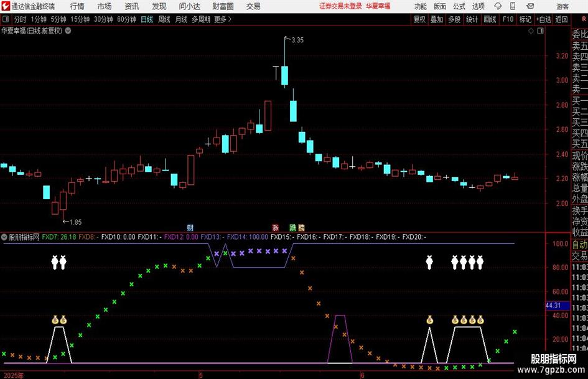Click the 通达信 red logo icon
This screenshot has height=379, width=588.
6,6
